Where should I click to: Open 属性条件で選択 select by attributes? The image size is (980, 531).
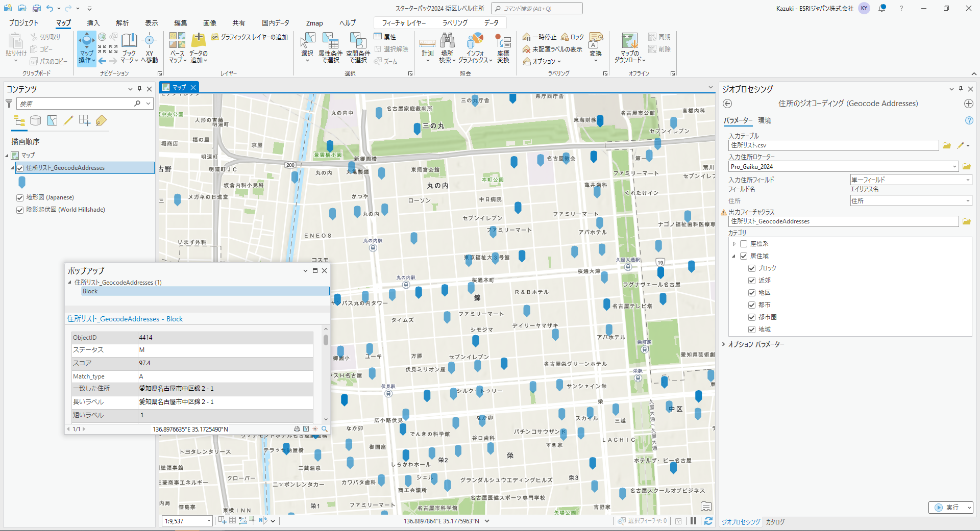tap(330, 48)
